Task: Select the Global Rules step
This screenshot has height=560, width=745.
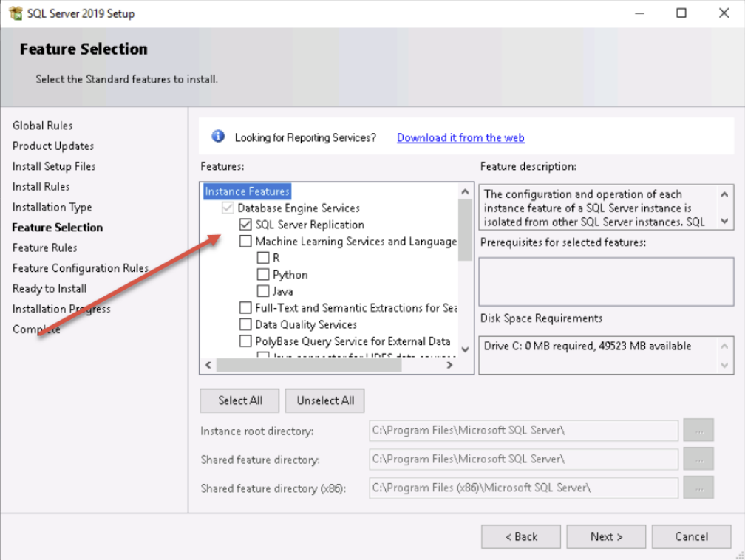Action: tap(43, 126)
